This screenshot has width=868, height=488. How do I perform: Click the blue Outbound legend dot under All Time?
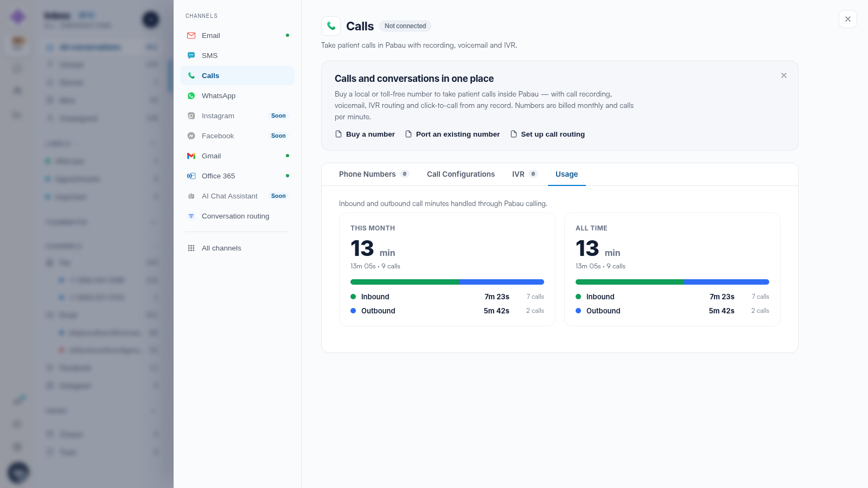(x=578, y=311)
